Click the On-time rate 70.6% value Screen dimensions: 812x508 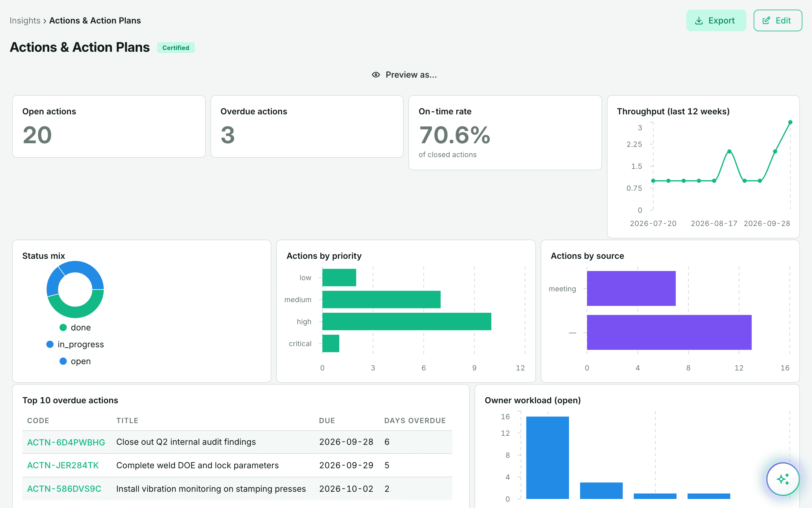pyautogui.click(x=454, y=135)
